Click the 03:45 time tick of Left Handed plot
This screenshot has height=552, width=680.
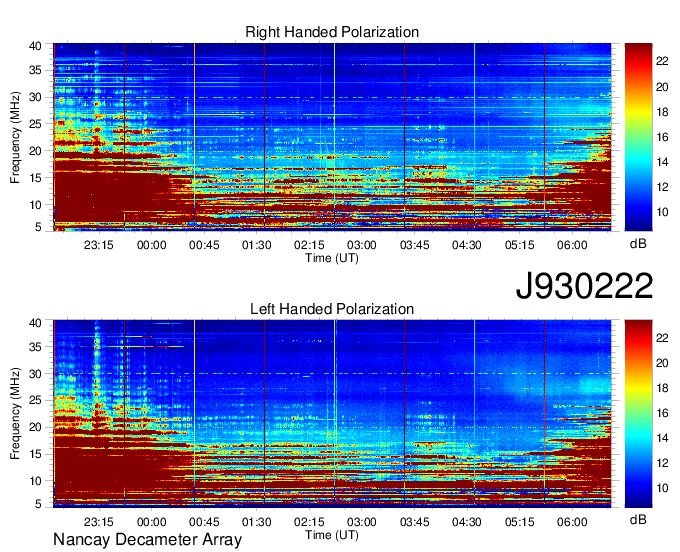415,522
